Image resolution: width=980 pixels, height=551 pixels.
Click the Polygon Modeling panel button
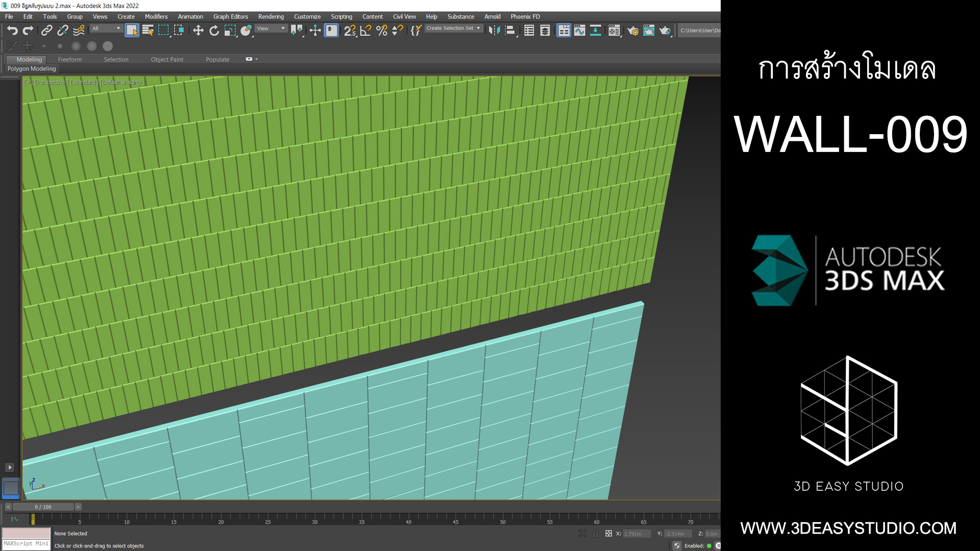pyautogui.click(x=32, y=69)
